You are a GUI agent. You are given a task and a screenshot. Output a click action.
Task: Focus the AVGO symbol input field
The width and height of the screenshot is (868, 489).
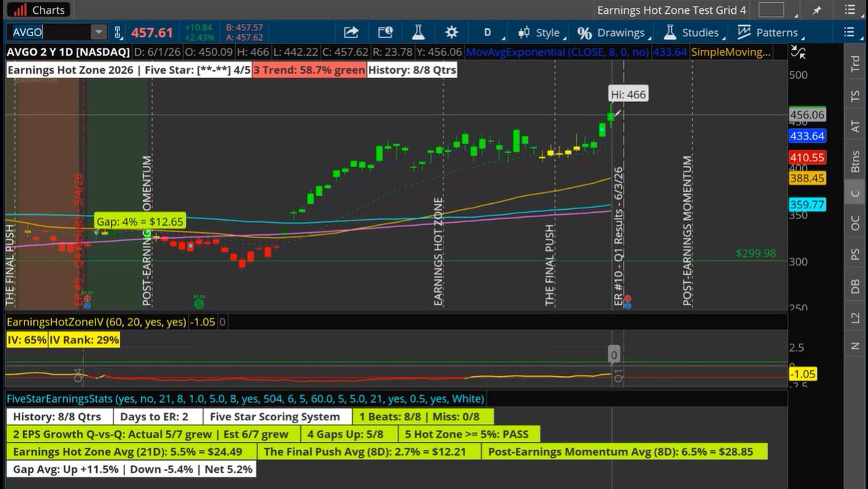(x=48, y=33)
